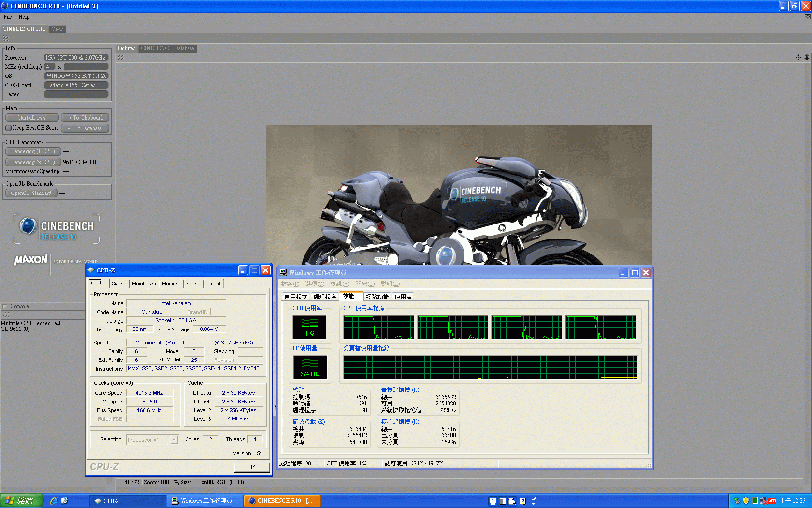Image resolution: width=812 pixels, height=508 pixels.
Task: Click the Multiple CPU Render Test console line
Action: 31,323
